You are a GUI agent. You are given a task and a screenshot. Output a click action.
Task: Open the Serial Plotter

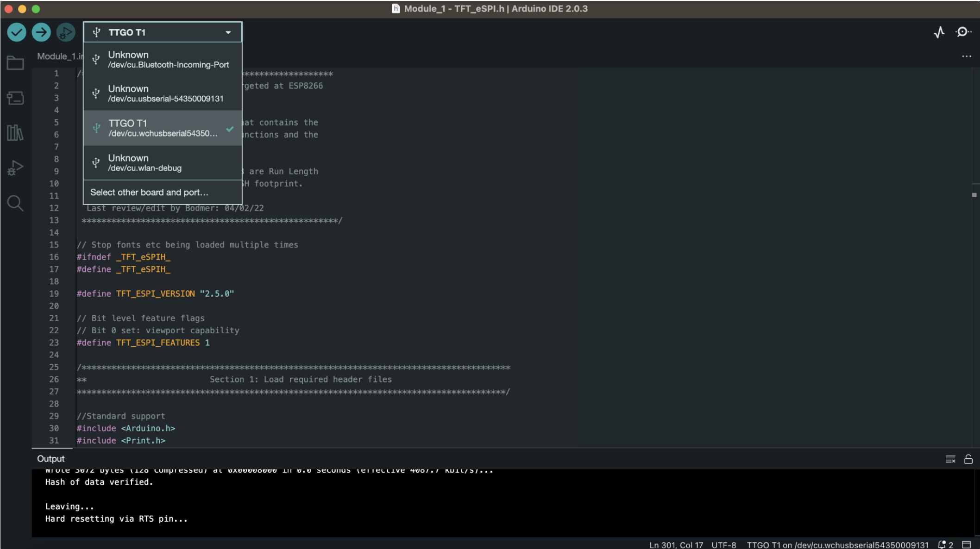(x=939, y=32)
